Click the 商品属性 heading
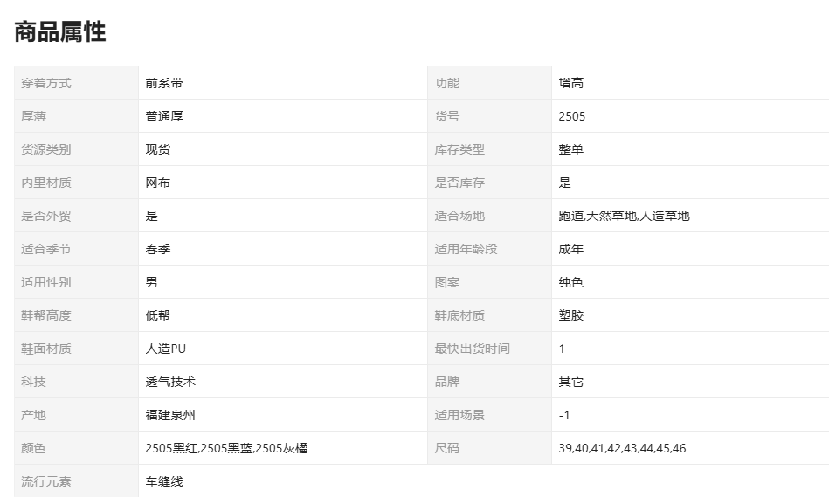This screenshot has height=504, width=829. (60, 32)
